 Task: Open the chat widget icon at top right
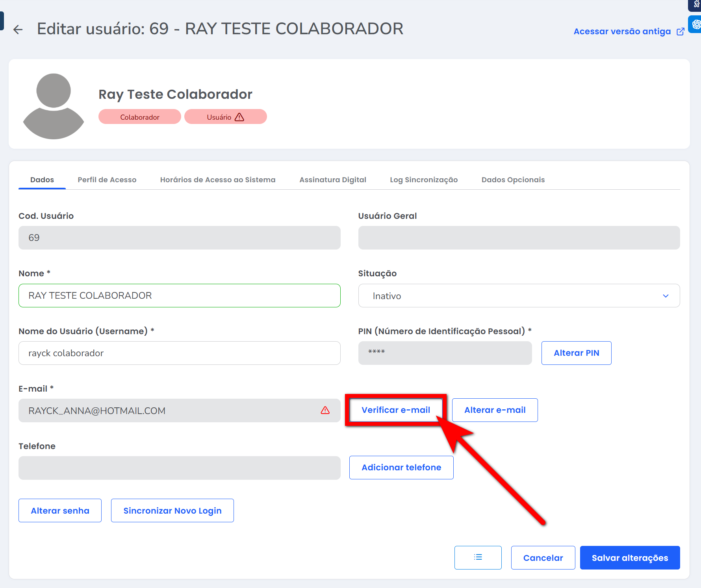point(695,24)
